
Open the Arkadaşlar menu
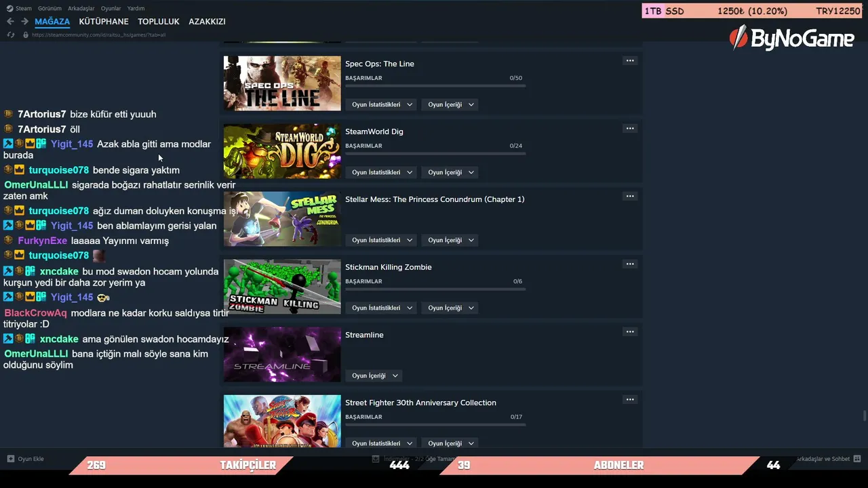[x=81, y=9]
